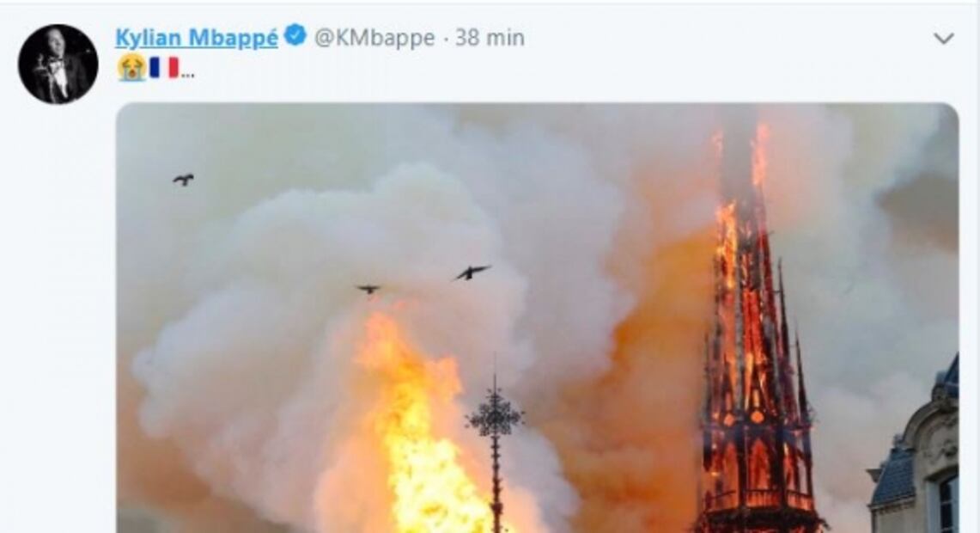
Task: Click the @KMbappe handle
Action: tap(374, 38)
